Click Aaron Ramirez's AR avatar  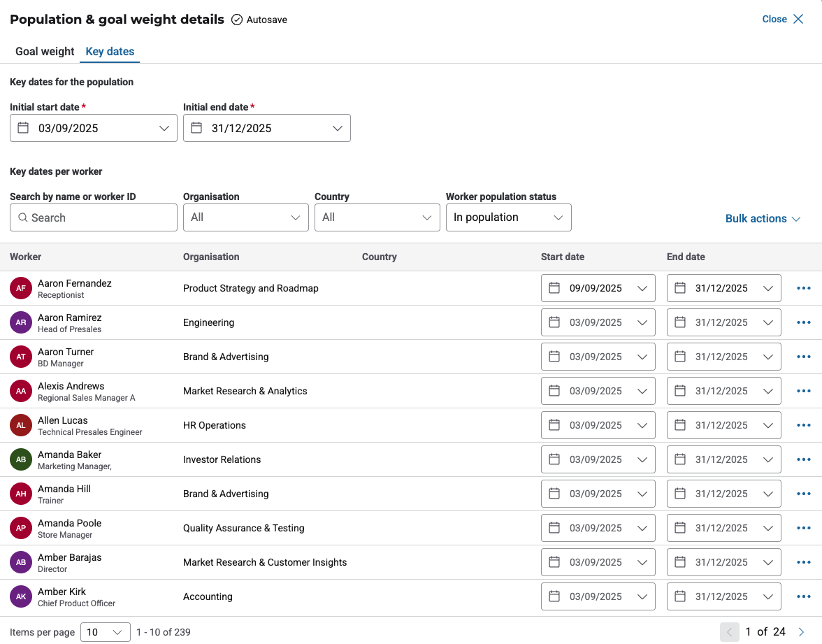point(21,322)
